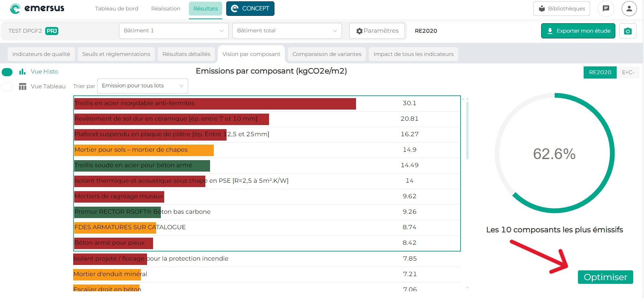The width and height of the screenshot is (644, 298).
Task: Toggle the Vue Histo switch
Action: coord(7,72)
